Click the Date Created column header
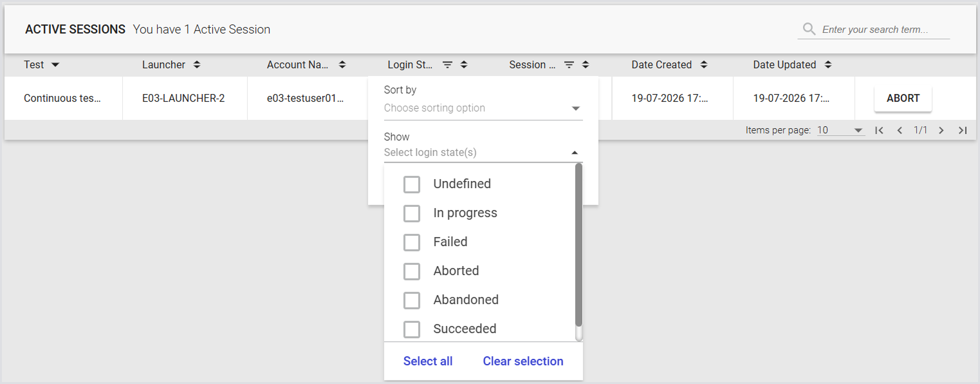The image size is (980, 384). [661, 65]
